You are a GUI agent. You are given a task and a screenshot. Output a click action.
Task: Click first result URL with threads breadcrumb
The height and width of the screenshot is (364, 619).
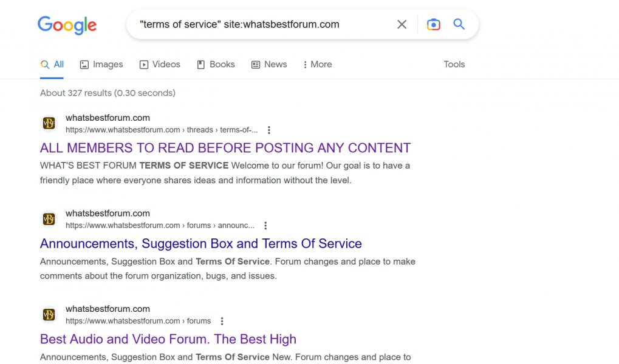[x=162, y=130]
